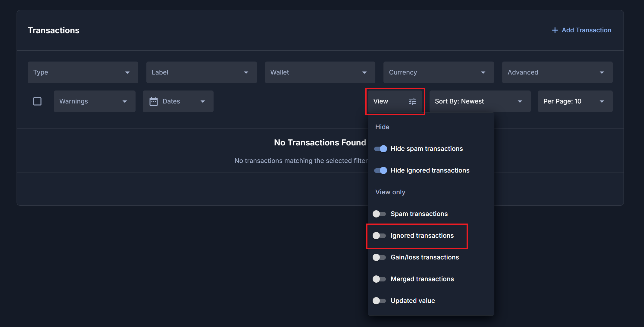Disable Hide spam transactions toggle

coord(380,149)
